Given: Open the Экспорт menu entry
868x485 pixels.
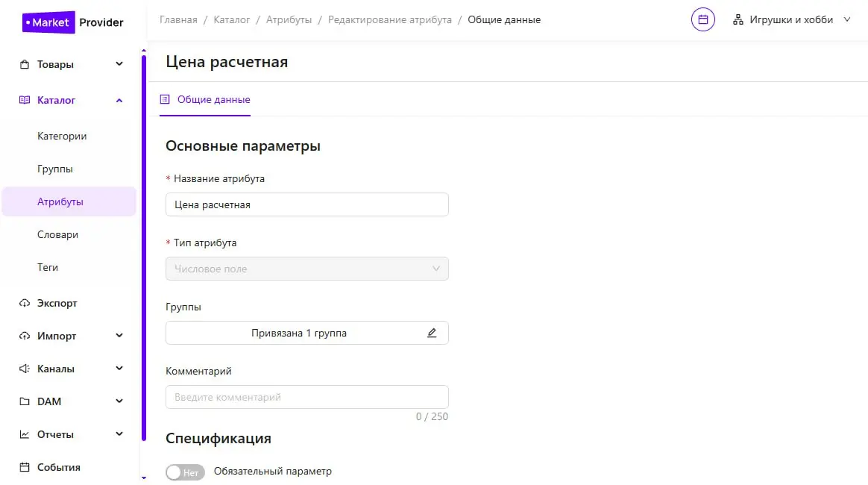Looking at the screenshot, I should pyautogui.click(x=57, y=303).
